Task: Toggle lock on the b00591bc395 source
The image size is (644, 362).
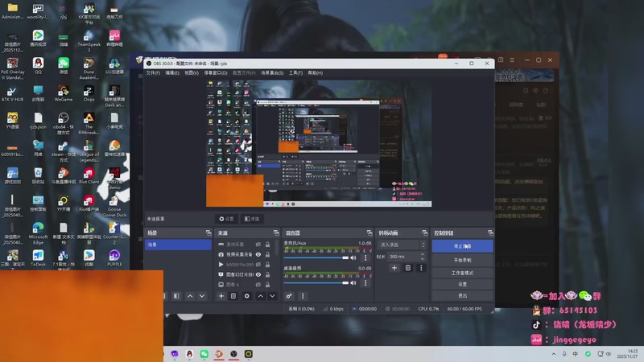Action: click(267, 265)
